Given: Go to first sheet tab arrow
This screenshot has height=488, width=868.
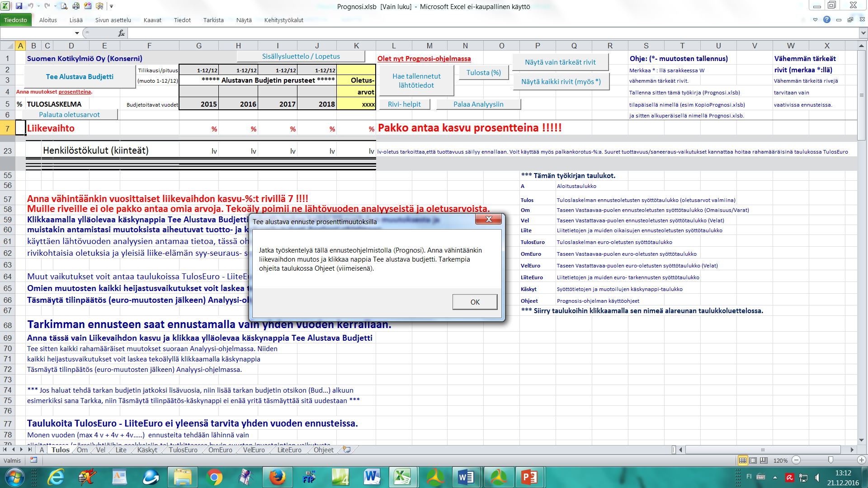Looking at the screenshot, I should [5, 450].
